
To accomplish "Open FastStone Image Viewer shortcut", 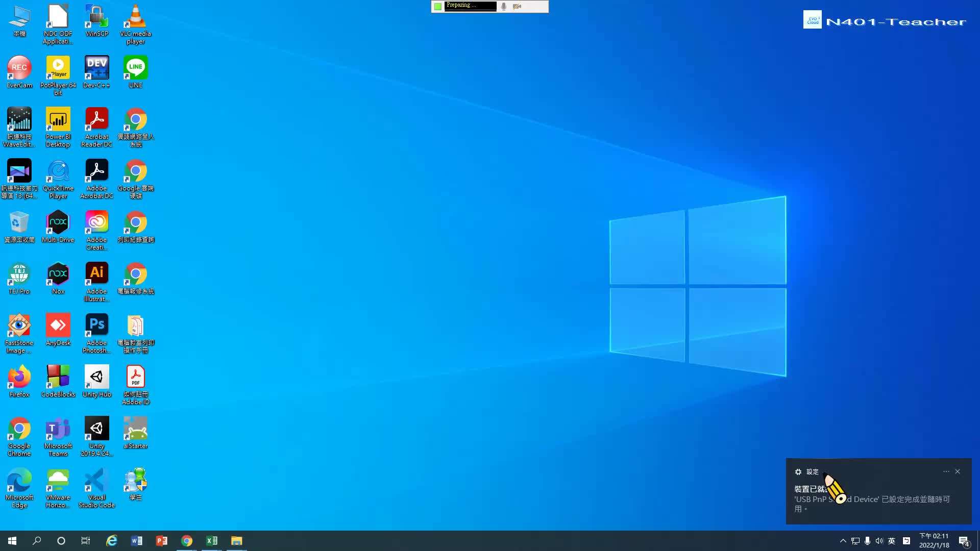I will 19,333.
